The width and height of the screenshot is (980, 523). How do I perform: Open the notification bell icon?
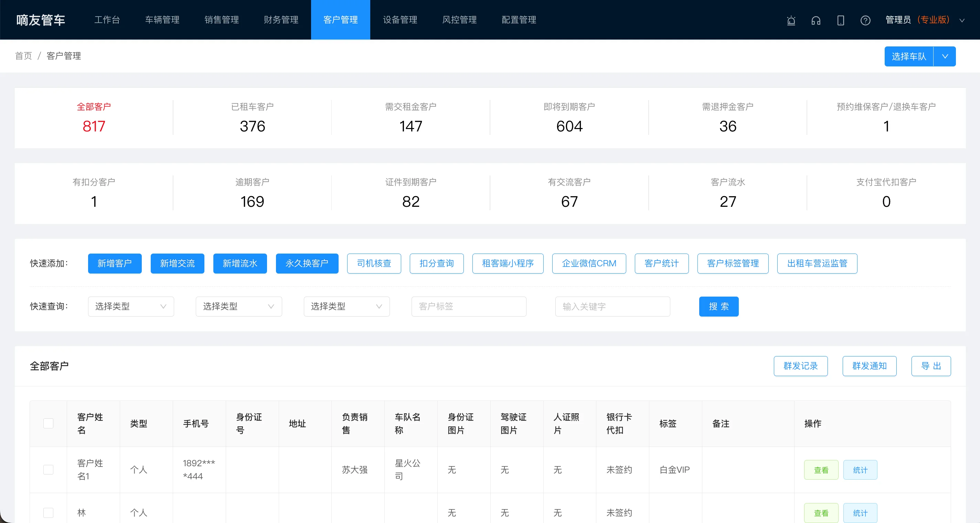[x=791, y=20]
